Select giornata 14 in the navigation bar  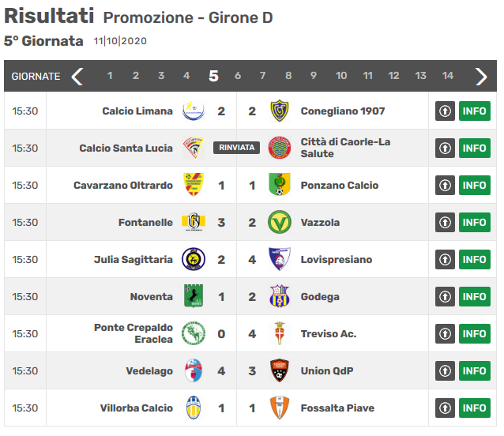pyautogui.click(x=447, y=76)
